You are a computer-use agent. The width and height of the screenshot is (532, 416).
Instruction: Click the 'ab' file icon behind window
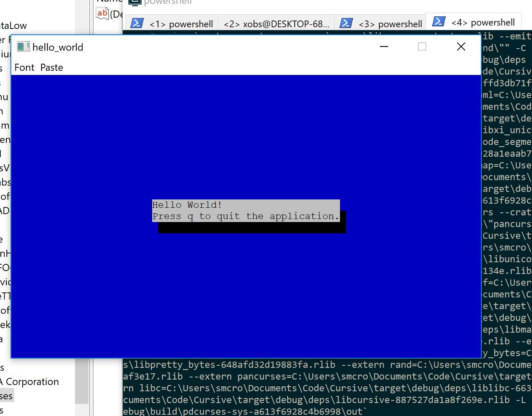[103, 14]
